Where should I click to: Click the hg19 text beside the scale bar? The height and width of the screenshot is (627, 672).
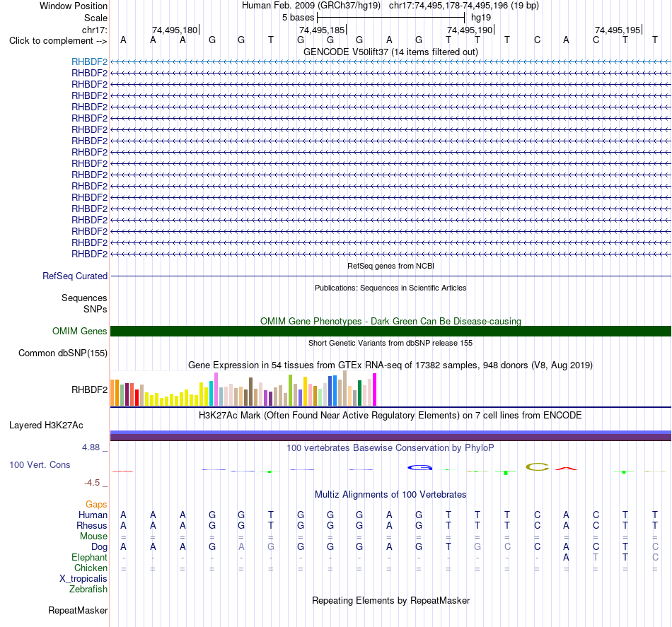(x=481, y=18)
